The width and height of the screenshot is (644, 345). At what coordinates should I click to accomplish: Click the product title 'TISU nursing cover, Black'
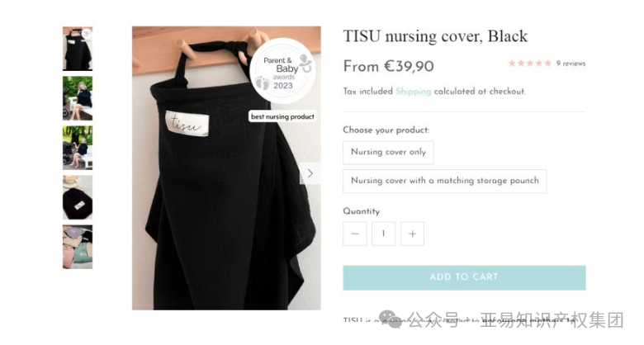coord(435,36)
